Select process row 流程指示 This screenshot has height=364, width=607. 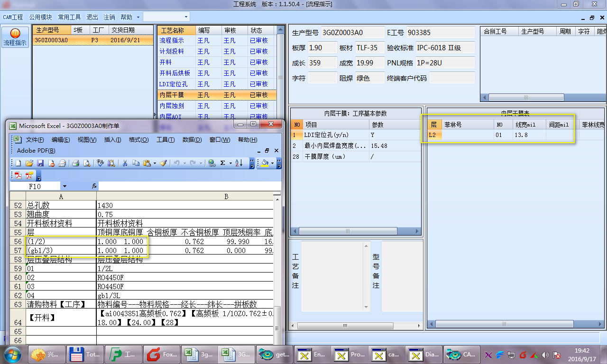click(216, 40)
